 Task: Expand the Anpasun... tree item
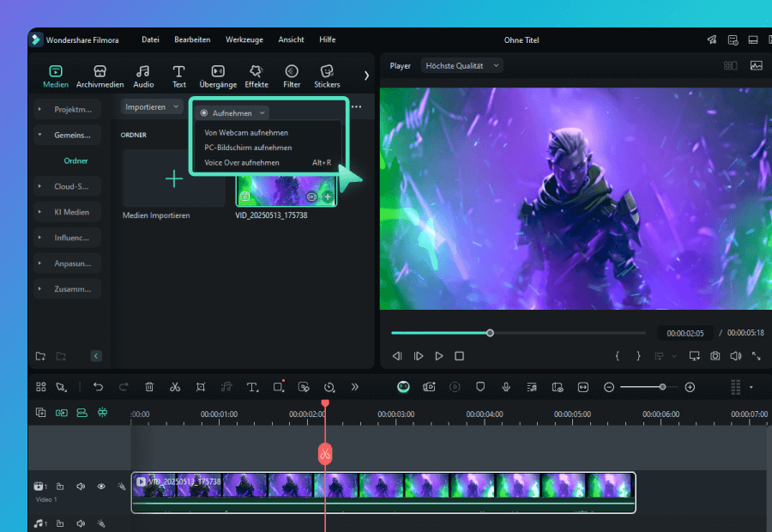pyautogui.click(x=68, y=263)
